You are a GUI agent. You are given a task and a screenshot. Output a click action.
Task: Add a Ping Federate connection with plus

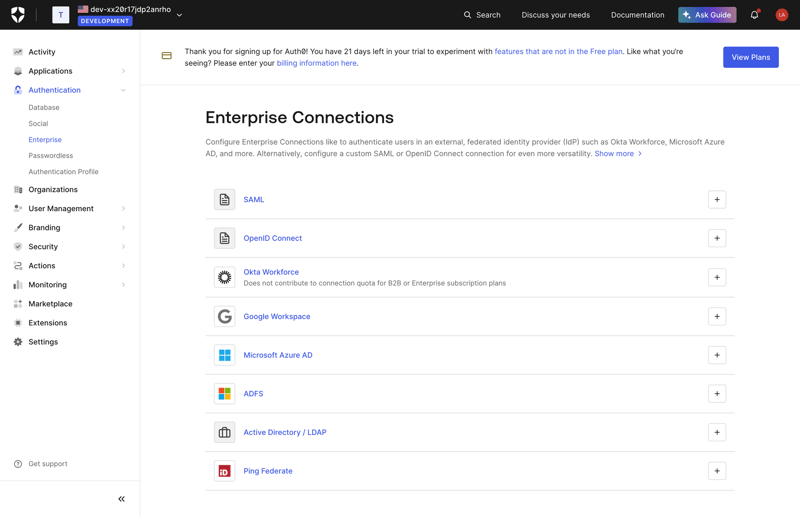coord(717,471)
